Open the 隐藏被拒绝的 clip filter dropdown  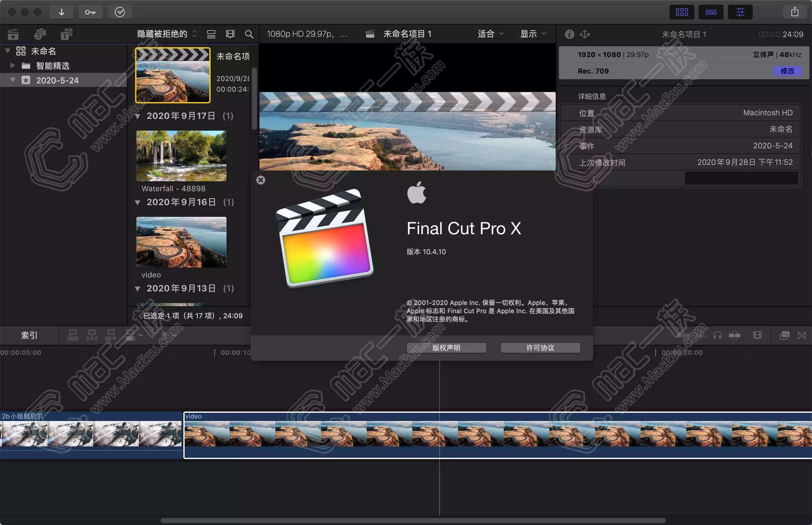(x=167, y=34)
